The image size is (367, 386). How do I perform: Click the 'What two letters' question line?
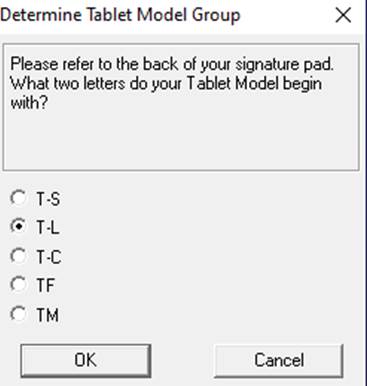(x=166, y=83)
